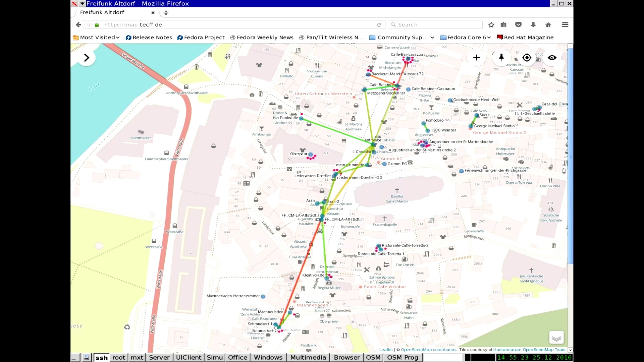
Task: Switch to the Simu desktop
Action: point(215,358)
